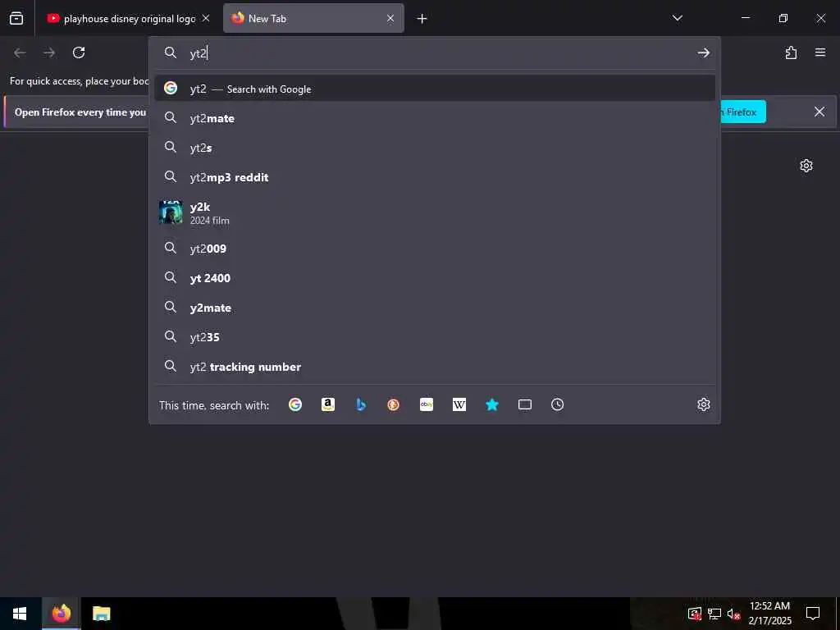This screenshot has width=840, height=630.
Task: Personalize new tab with gear icon
Action: 806,166
